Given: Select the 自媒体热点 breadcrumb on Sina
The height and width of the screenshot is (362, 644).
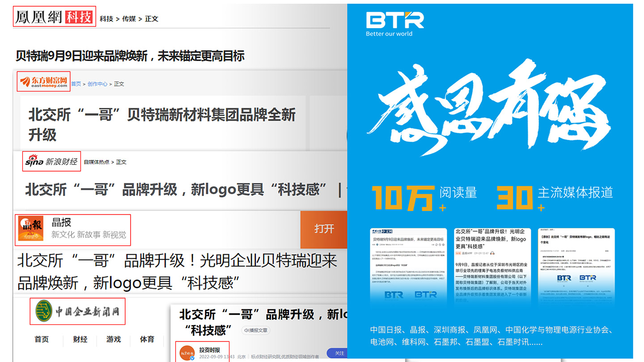Looking at the screenshot, I should pyautogui.click(x=96, y=162).
